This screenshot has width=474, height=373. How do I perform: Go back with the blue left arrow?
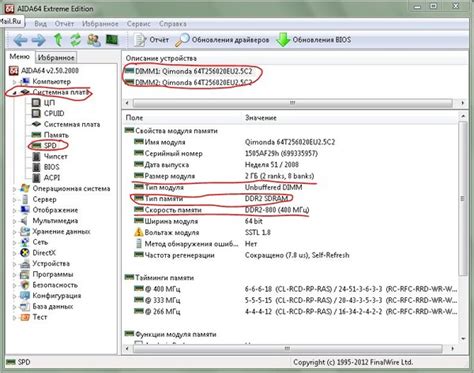click(20, 40)
